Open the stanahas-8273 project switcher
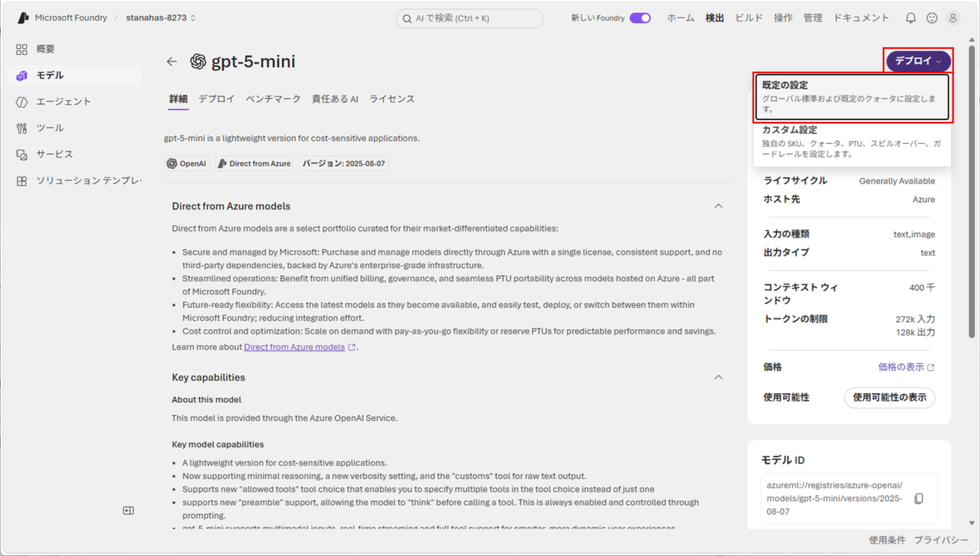Screen dimensions: 980x556 pos(161,18)
